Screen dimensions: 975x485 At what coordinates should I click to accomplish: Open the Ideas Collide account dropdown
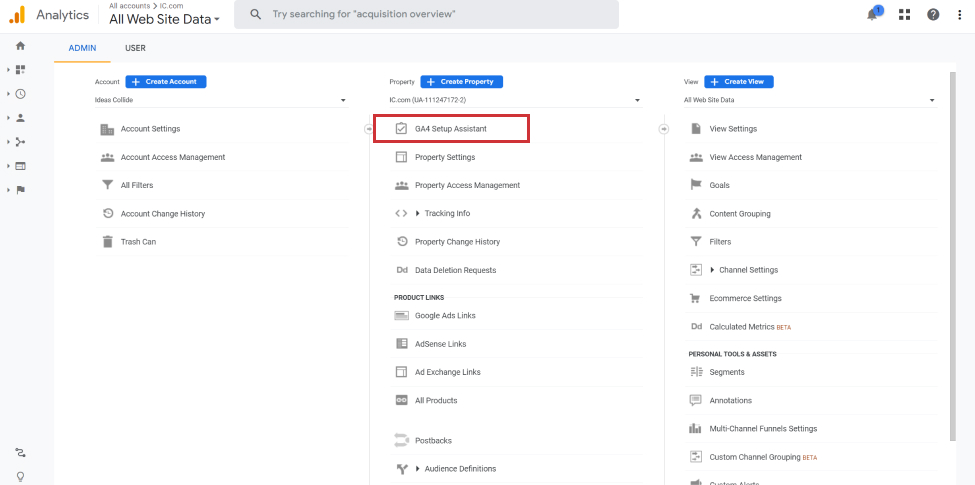(x=220, y=100)
